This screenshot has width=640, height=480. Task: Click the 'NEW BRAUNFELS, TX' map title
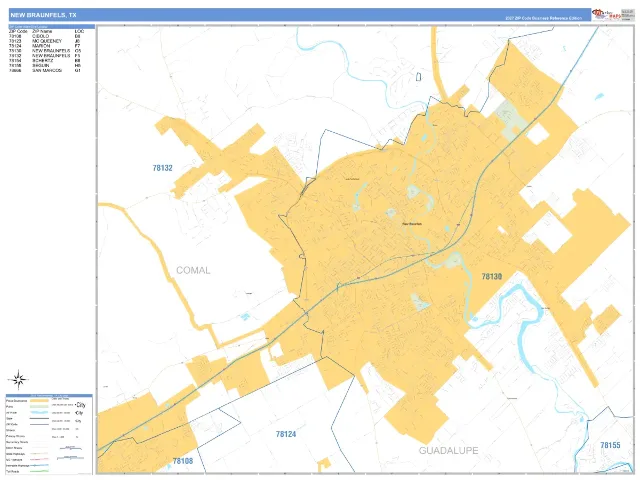(x=43, y=15)
